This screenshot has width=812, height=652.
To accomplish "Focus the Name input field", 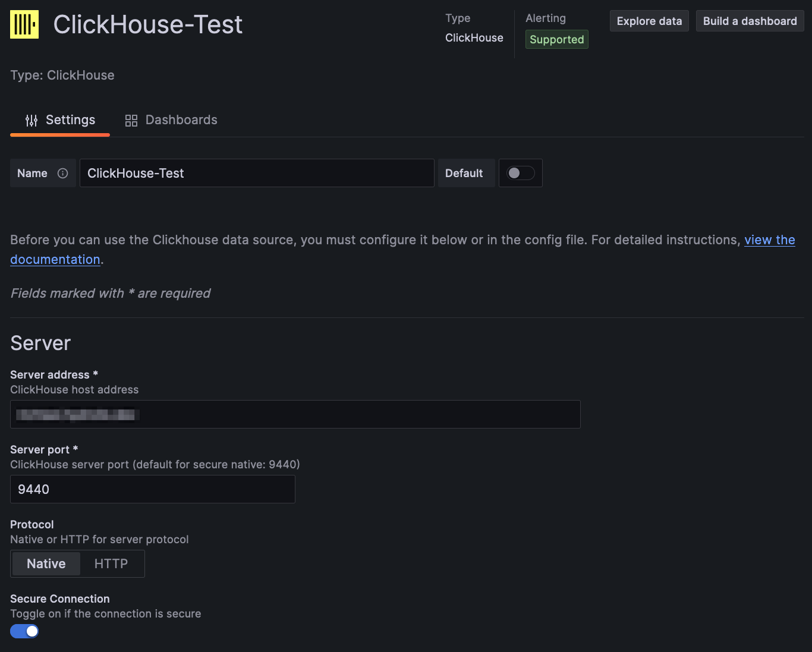I will coord(257,173).
